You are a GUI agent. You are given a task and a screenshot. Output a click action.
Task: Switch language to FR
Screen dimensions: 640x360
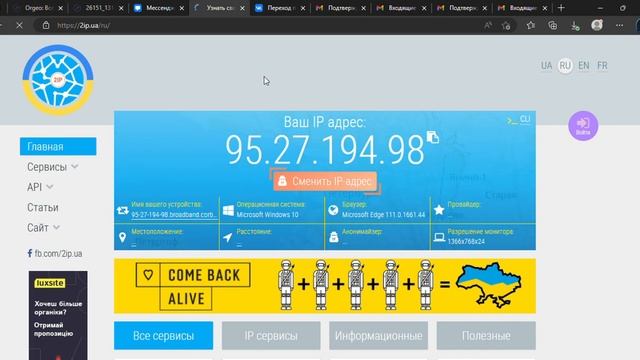[x=602, y=66]
